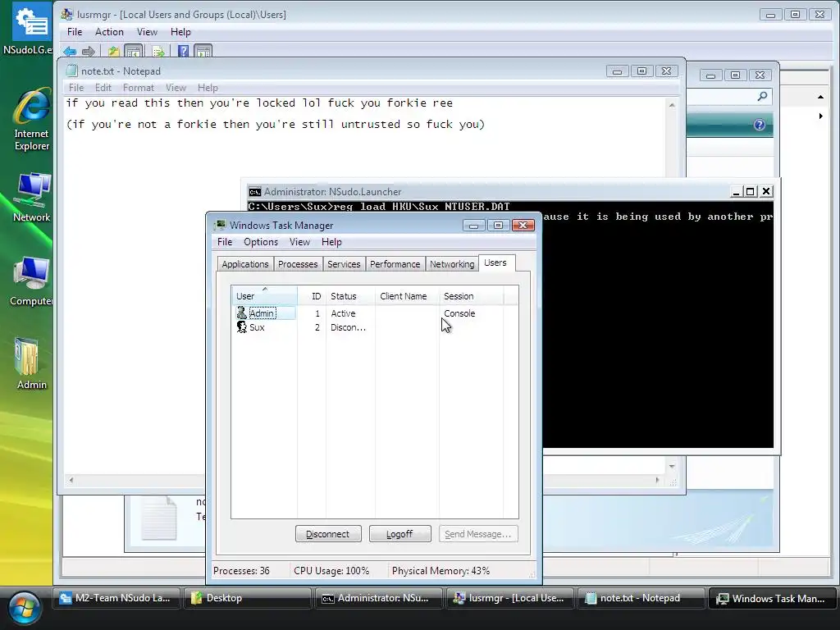840x630 pixels.
Task: Open lusrmgr Action menu
Action: 109,32
